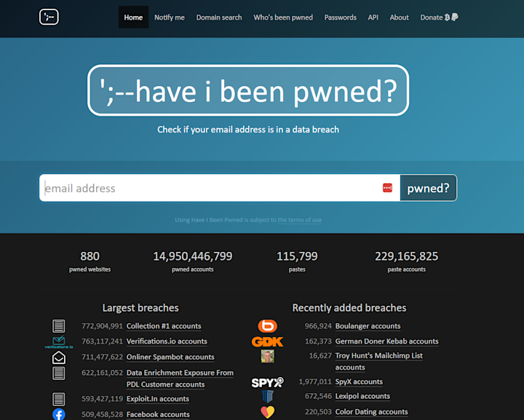Screen dimensions: 524x420
Task: Click the 772,904,991 count text
Action: (x=103, y=326)
